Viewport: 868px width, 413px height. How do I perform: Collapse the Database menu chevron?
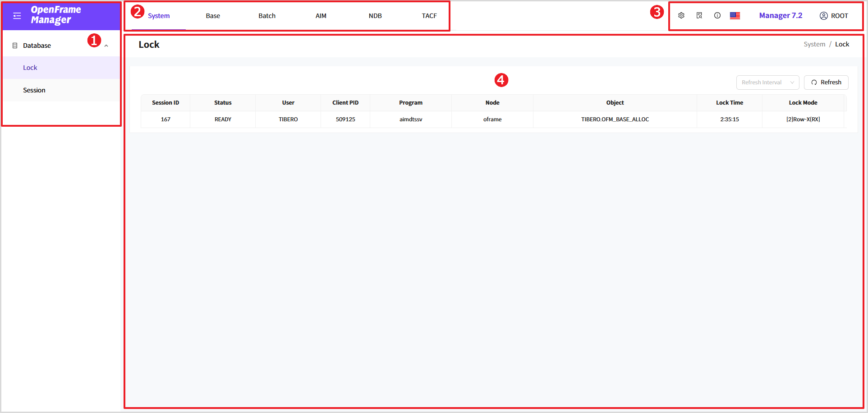tap(106, 46)
